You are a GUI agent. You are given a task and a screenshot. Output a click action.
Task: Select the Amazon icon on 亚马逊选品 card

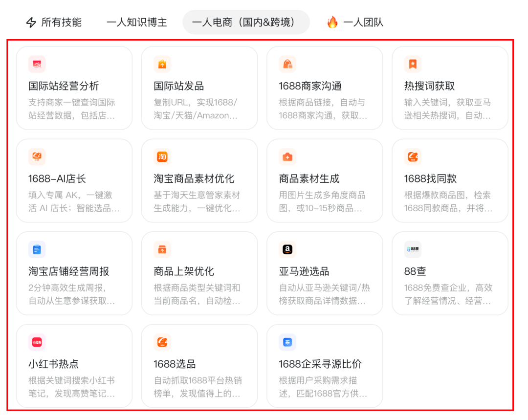[x=287, y=249]
